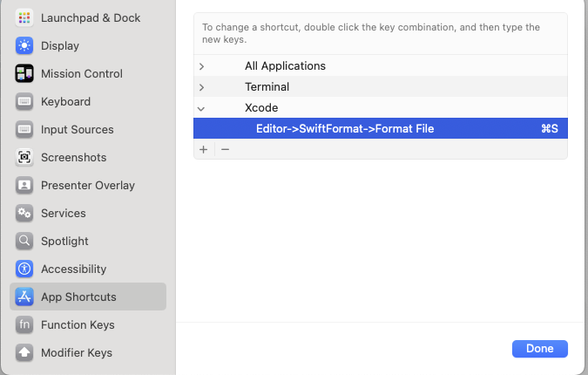Click the Input Sources label

pyautogui.click(x=78, y=129)
